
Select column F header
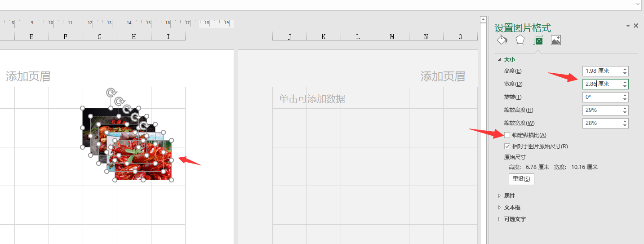66,36
